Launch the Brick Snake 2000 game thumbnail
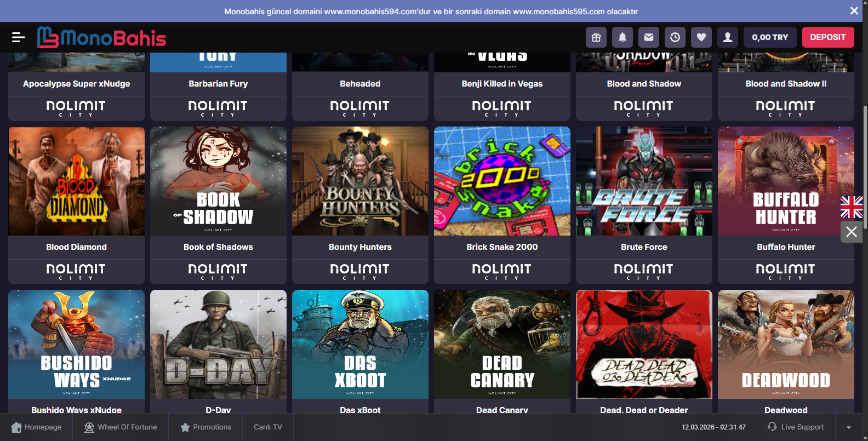Viewport: 868px width, 441px height. (x=502, y=181)
